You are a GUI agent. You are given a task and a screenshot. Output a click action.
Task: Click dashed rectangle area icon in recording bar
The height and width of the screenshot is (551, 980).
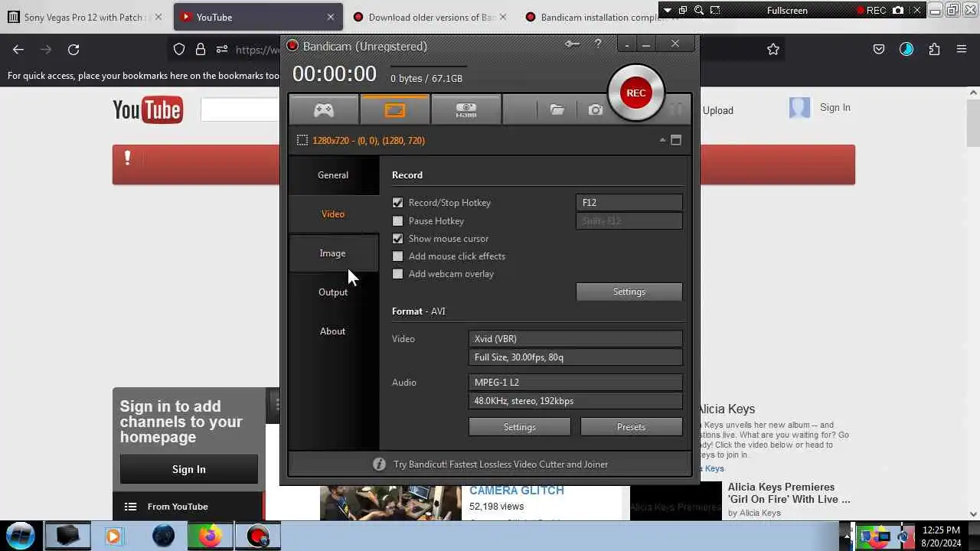715,10
